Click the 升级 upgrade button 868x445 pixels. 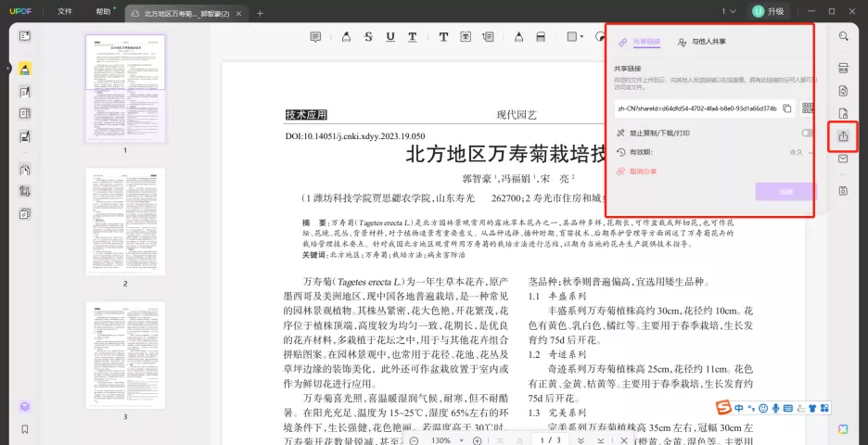(x=770, y=11)
